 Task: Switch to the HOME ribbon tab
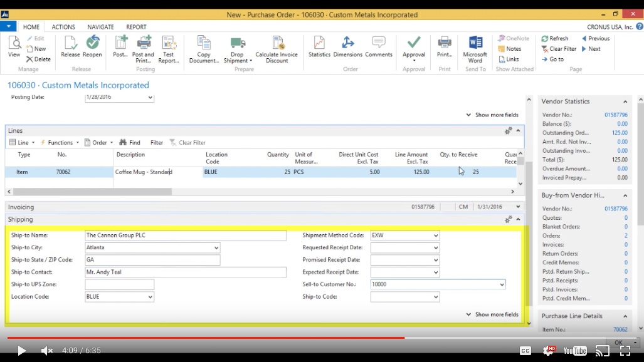tap(31, 27)
